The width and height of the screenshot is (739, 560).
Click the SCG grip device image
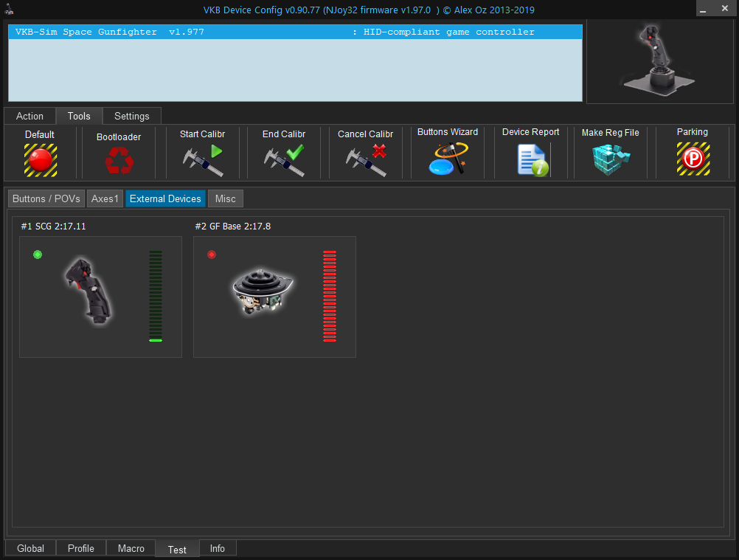coord(88,291)
